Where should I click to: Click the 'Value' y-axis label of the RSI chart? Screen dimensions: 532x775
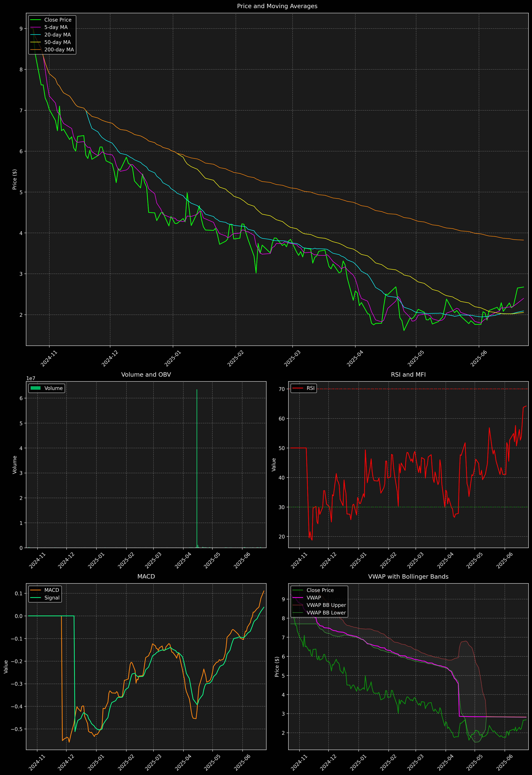click(x=274, y=464)
